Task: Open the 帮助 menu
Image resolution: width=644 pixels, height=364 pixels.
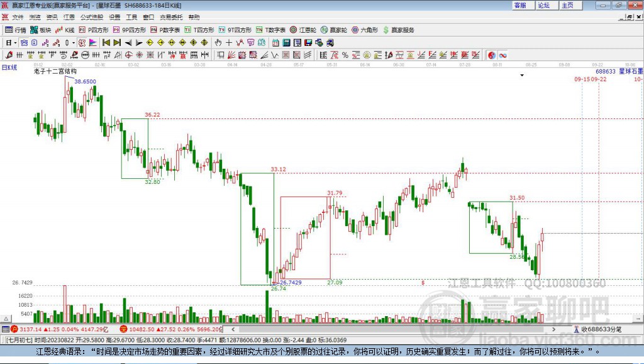Action: [x=194, y=17]
